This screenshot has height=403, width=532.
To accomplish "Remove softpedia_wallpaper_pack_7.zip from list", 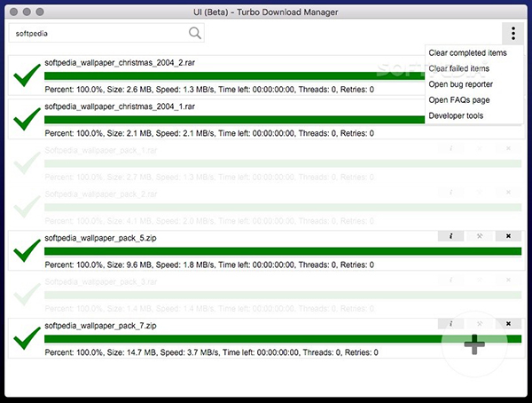I will [508, 324].
